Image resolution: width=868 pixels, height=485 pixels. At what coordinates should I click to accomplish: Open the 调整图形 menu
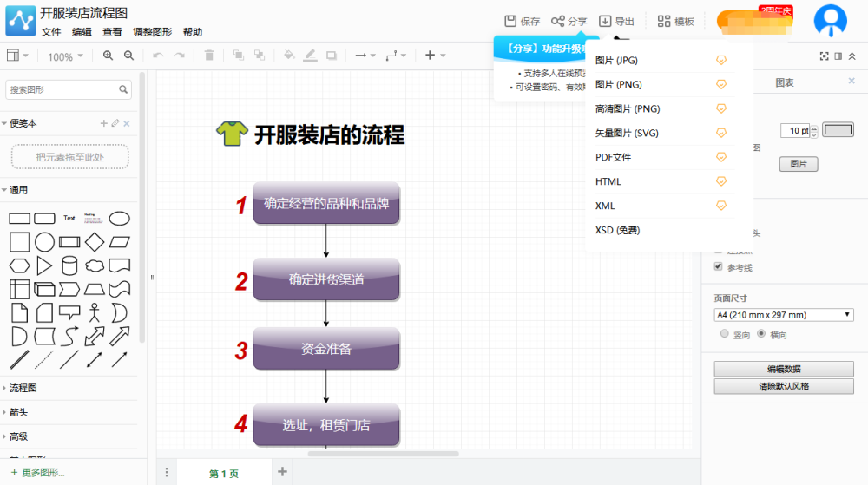152,32
